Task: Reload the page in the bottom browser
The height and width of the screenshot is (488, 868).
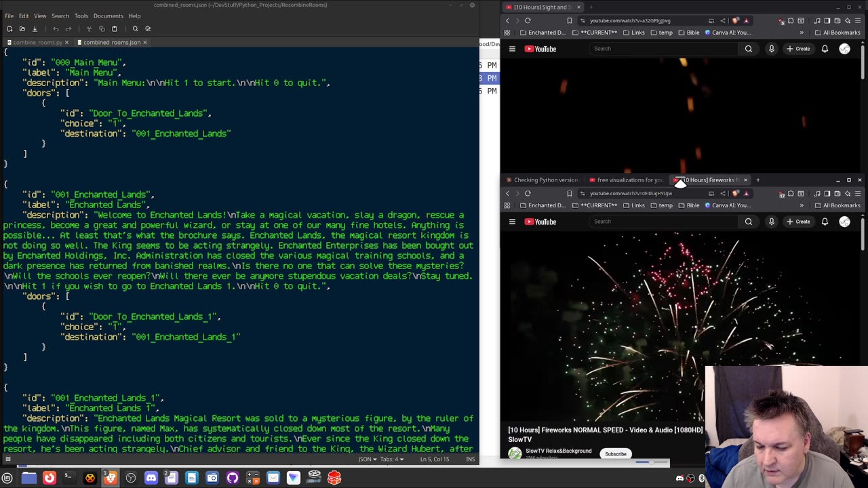Action: tap(528, 193)
